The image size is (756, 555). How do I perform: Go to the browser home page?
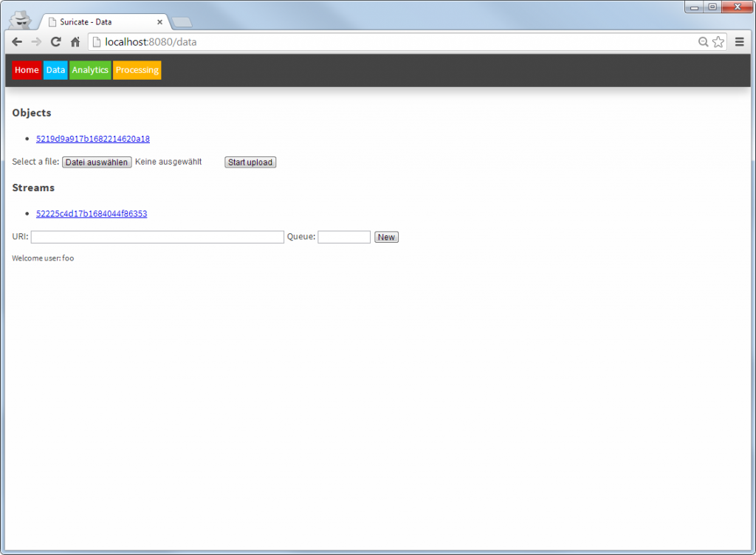tap(75, 42)
